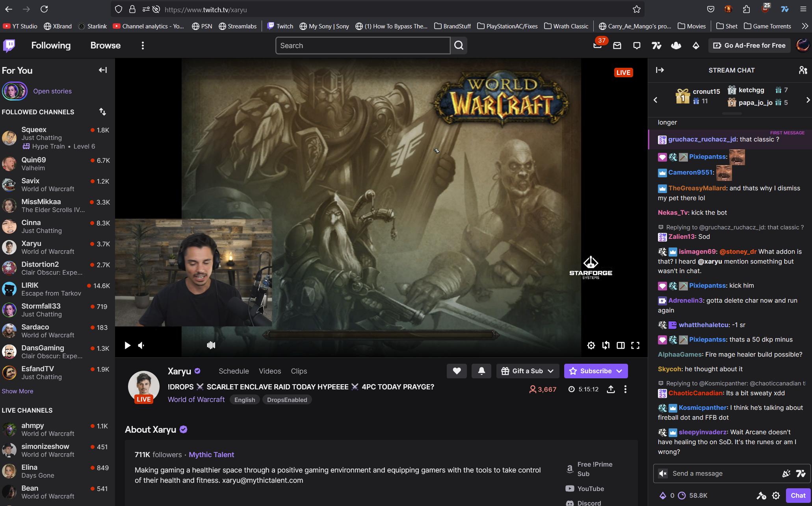Screen dimensions: 812x506
Task: Click the browser bookmark star
Action: tap(637, 9)
